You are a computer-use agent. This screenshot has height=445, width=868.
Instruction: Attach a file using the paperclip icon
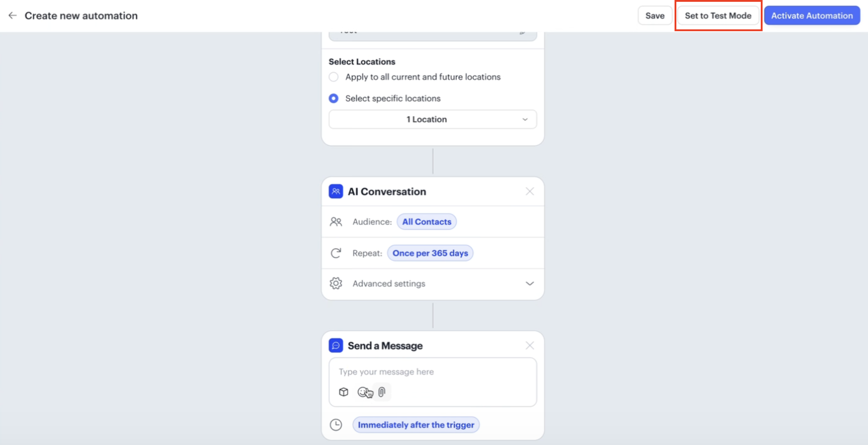(x=382, y=392)
